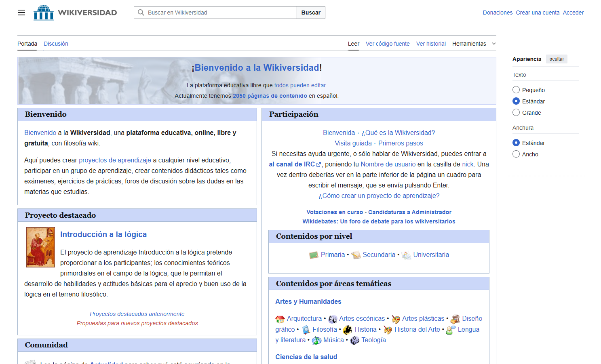Open the Ver historial tab

pyautogui.click(x=431, y=44)
